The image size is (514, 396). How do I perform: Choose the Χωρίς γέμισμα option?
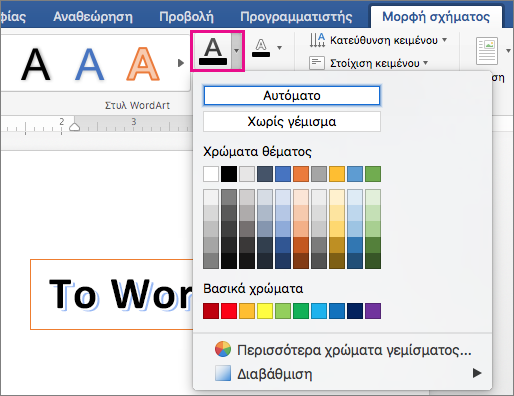[292, 121]
